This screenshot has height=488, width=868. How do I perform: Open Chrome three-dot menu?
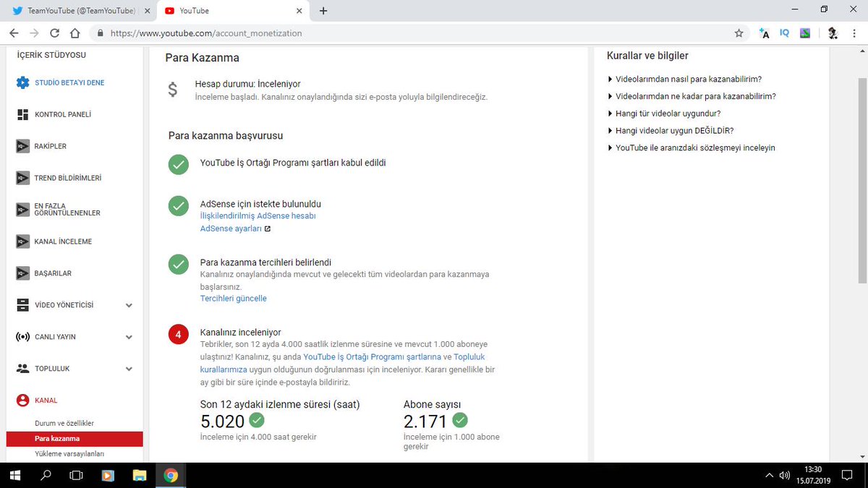point(854,33)
